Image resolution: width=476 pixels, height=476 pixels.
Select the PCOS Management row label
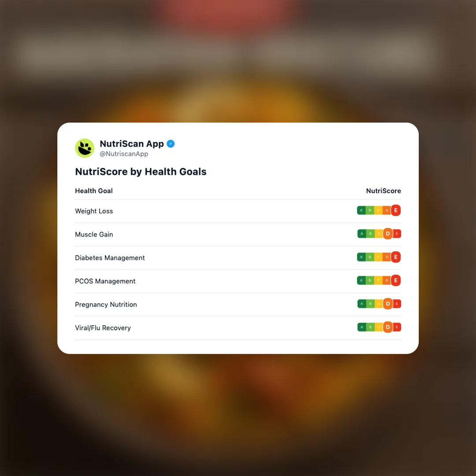(x=105, y=281)
